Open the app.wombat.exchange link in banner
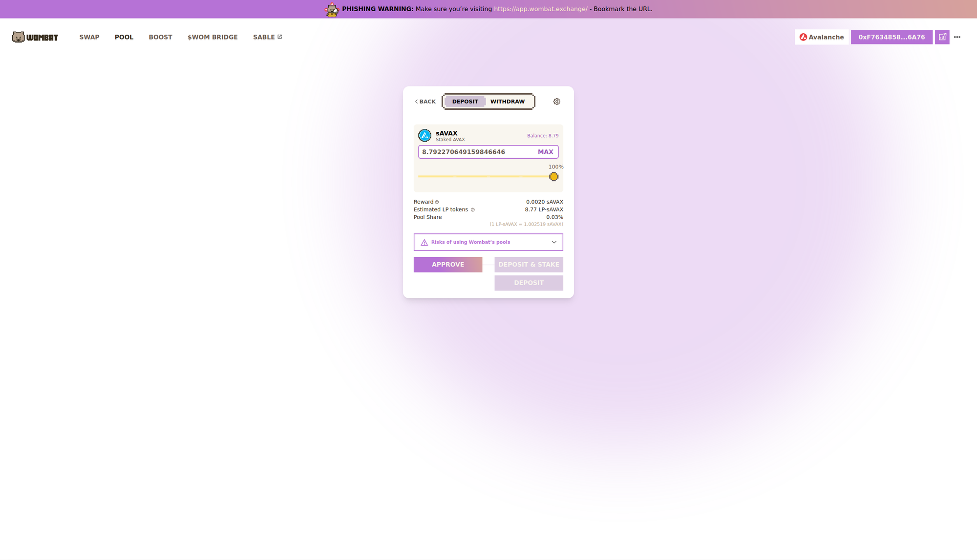Viewport: 977px width, 560px height. click(x=541, y=9)
